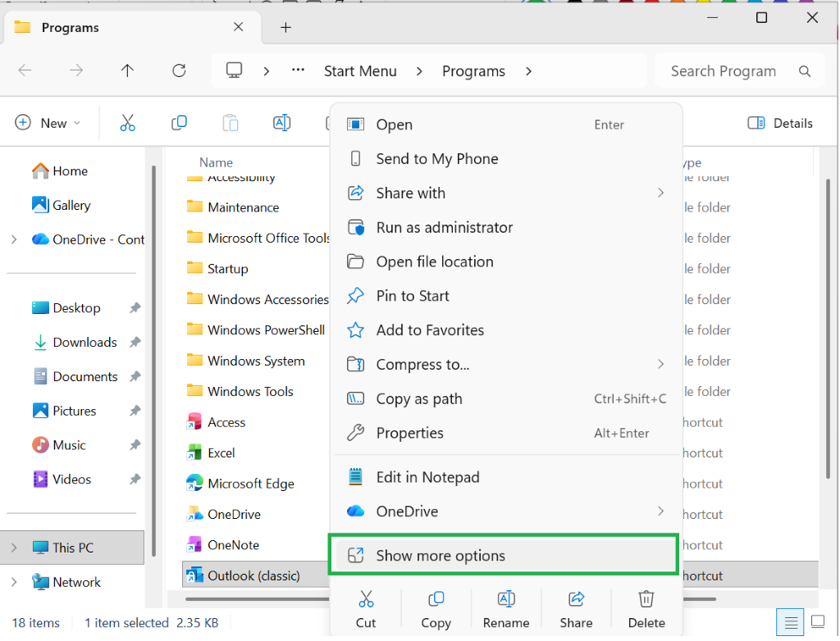Click Start Menu breadcrumb in address bar
Image resolution: width=840 pixels, height=641 pixels.
pos(360,71)
